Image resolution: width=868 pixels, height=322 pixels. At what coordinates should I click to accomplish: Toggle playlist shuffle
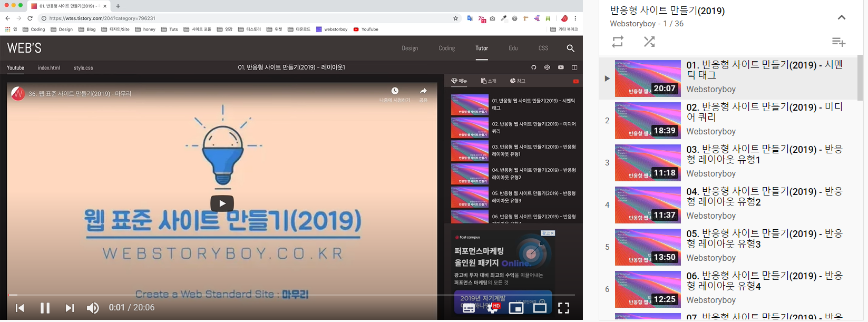pyautogui.click(x=649, y=42)
